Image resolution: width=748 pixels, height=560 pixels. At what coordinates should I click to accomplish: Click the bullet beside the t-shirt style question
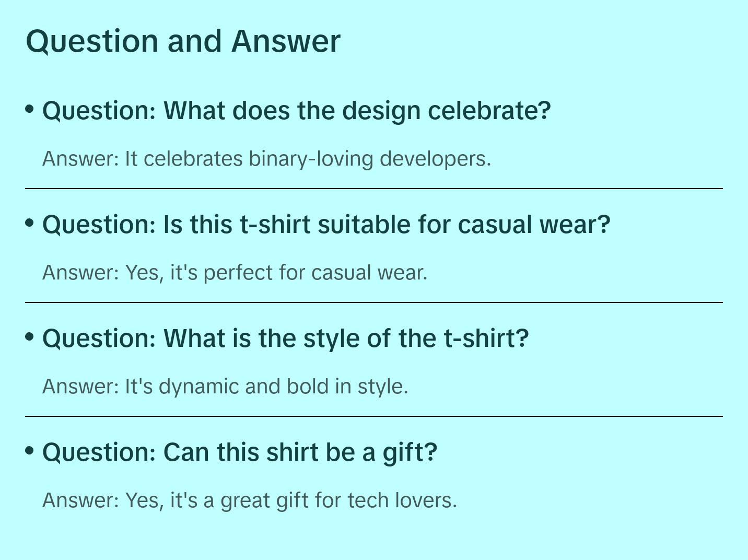pos(30,337)
